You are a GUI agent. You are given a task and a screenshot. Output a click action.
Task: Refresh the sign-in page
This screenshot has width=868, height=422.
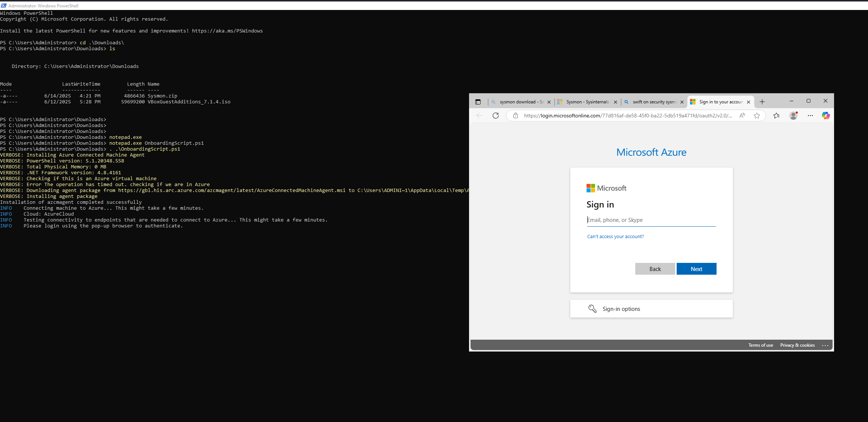tap(496, 116)
